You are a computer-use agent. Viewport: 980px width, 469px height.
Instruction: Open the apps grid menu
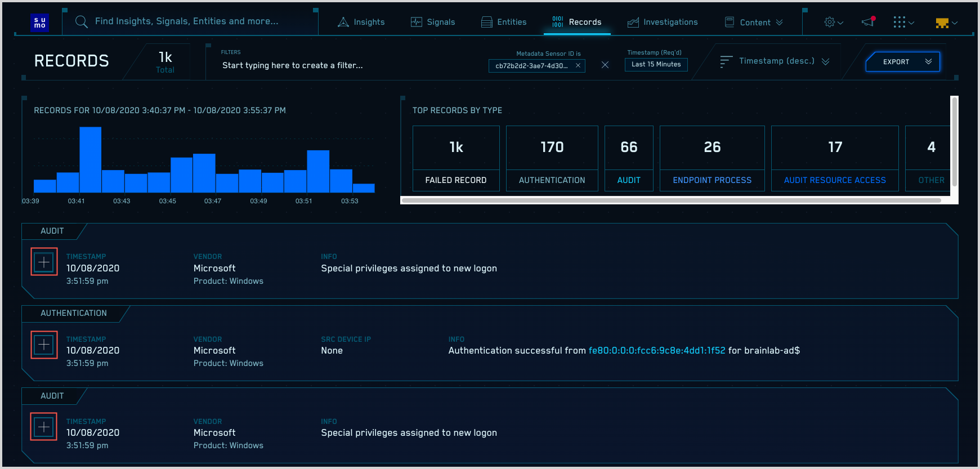[903, 22]
